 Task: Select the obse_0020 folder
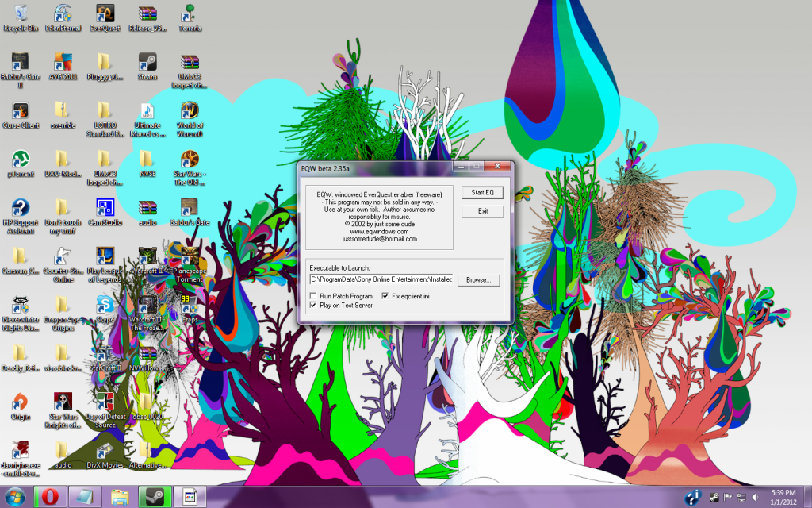click(x=147, y=407)
